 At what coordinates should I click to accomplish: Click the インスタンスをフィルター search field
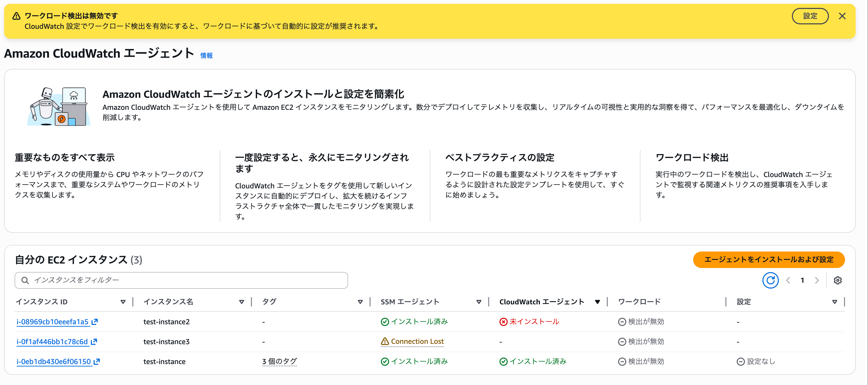pyautogui.click(x=181, y=280)
